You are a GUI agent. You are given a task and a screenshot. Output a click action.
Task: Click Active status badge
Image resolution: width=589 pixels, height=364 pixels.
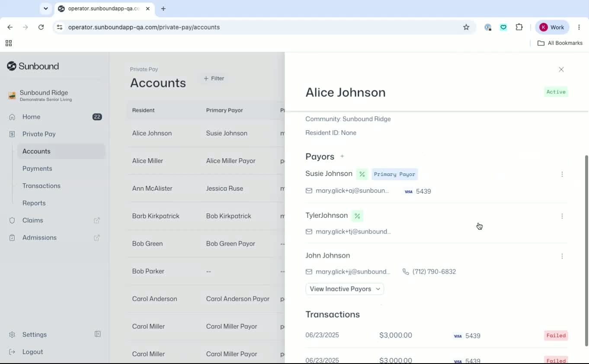pyautogui.click(x=556, y=92)
